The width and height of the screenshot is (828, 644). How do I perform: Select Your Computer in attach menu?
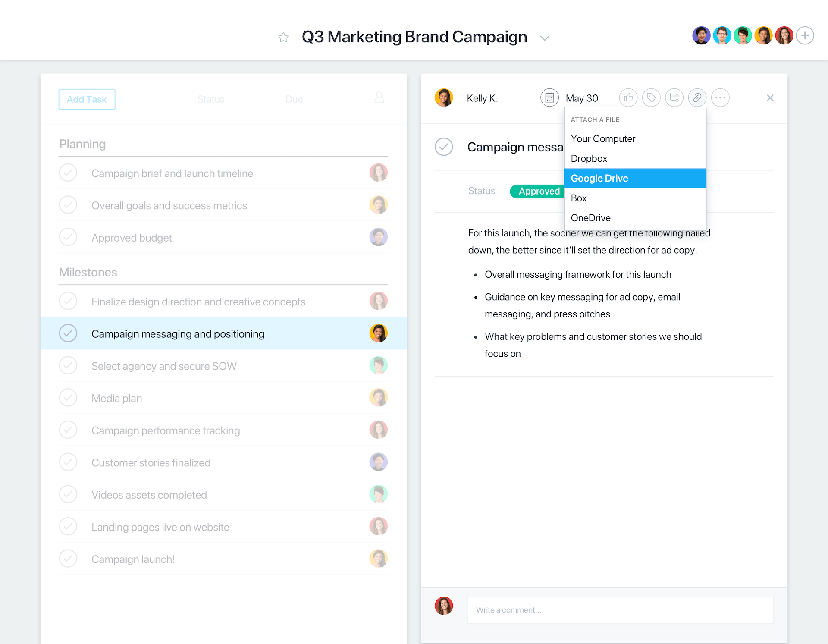point(603,138)
